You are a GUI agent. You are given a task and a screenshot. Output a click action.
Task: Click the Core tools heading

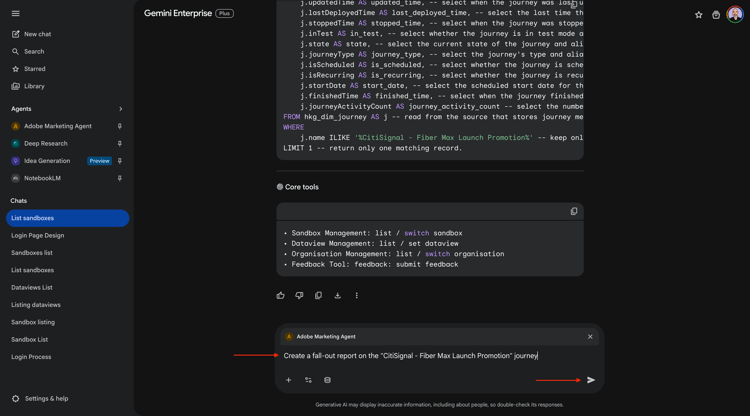pyautogui.click(x=301, y=187)
